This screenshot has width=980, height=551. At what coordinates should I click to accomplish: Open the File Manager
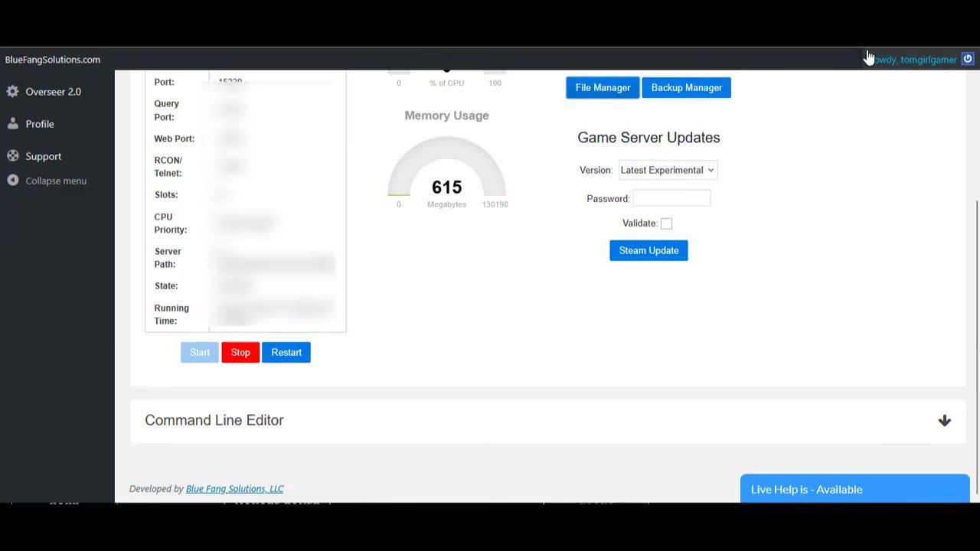(x=603, y=87)
